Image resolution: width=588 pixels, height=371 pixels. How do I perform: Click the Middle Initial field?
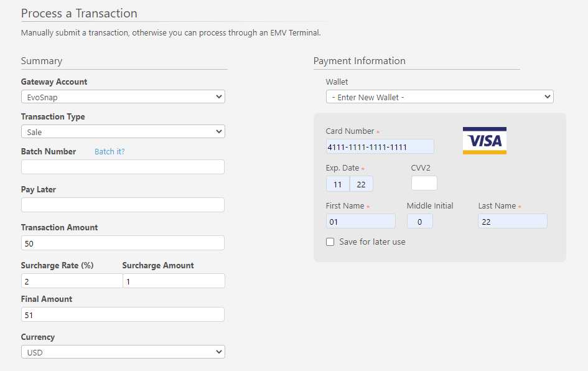click(x=419, y=222)
